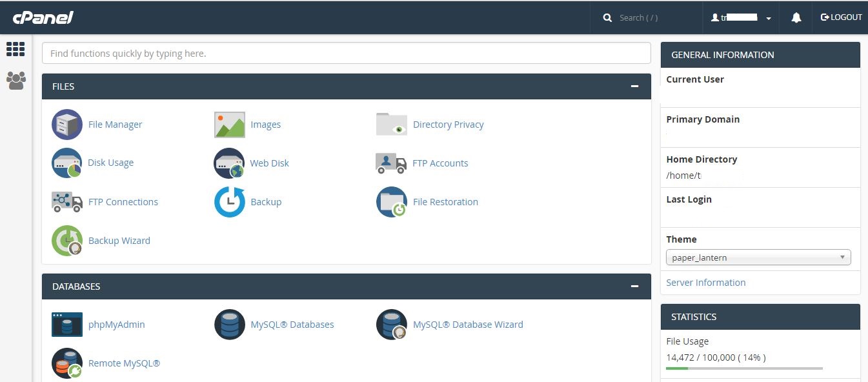Click the FTP Accounts truck icon
The width and height of the screenshot is (868, 382).
[x=391, y=163]
